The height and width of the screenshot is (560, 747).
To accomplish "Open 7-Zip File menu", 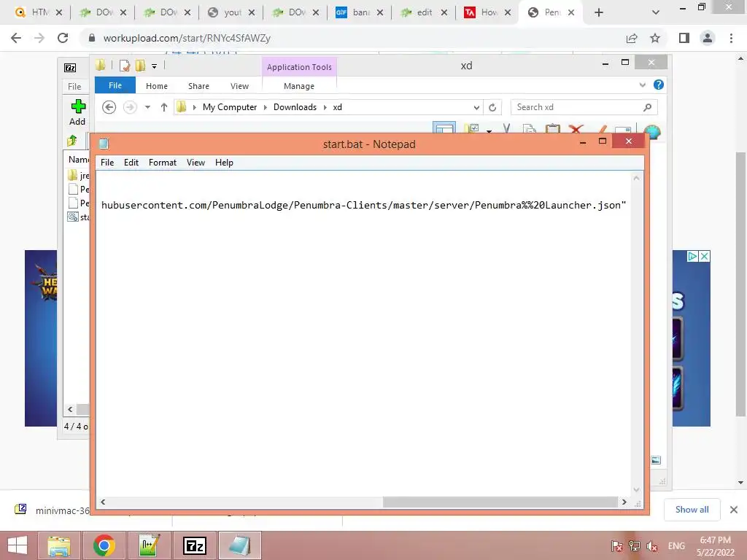I will (74, 87).
